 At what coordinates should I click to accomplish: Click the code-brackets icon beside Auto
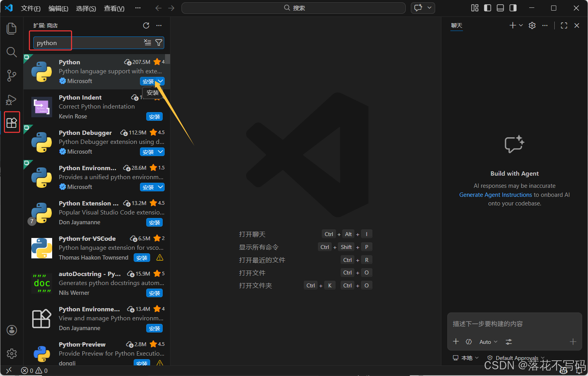[x=468, y=342]
